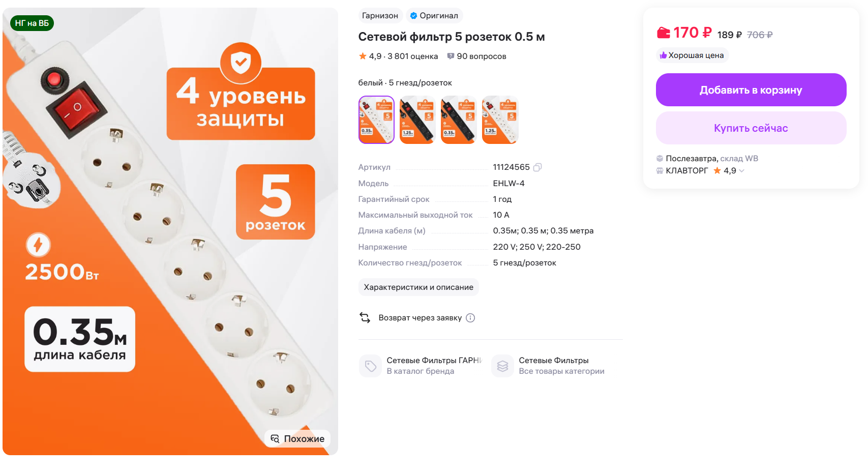
Task: Copy the article number 11124565
Action: [x=537, y=167]
